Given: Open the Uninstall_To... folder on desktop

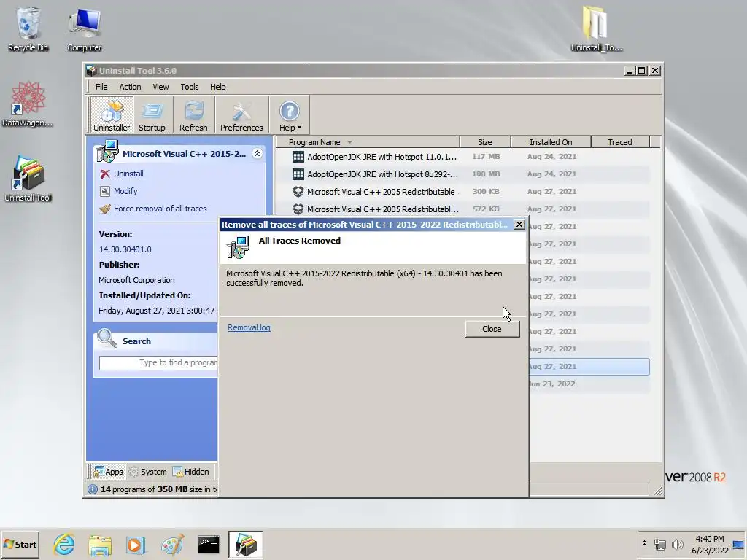Looking at the screenshot, I should point(597,29).
